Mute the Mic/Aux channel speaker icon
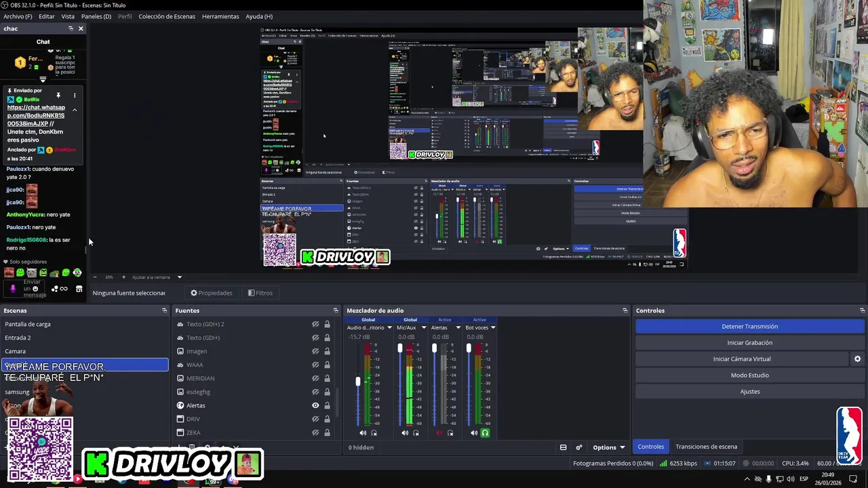The height and width of the screenshot is (488, 868). pos(405,433)
